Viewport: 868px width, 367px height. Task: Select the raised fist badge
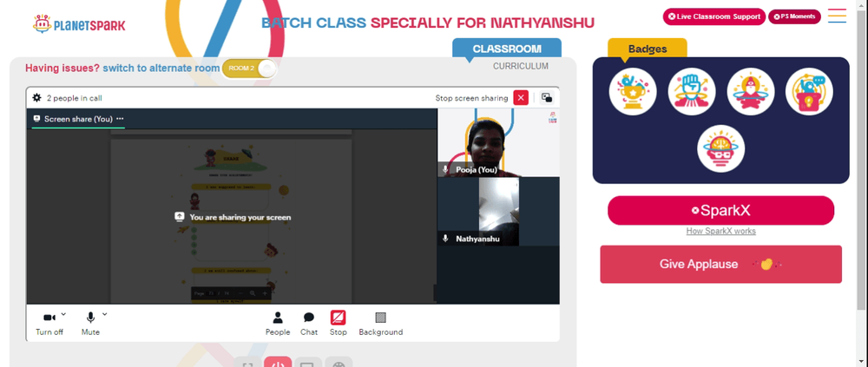(692, 91)
